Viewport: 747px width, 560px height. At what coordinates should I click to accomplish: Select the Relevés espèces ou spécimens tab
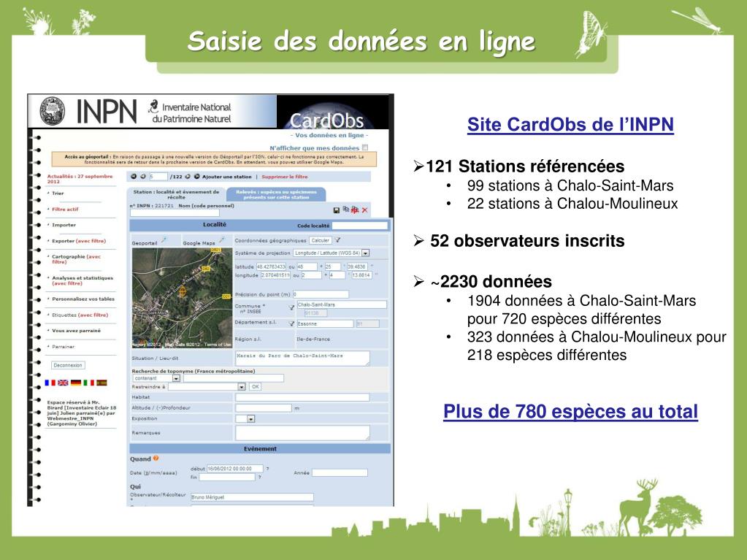276,194
